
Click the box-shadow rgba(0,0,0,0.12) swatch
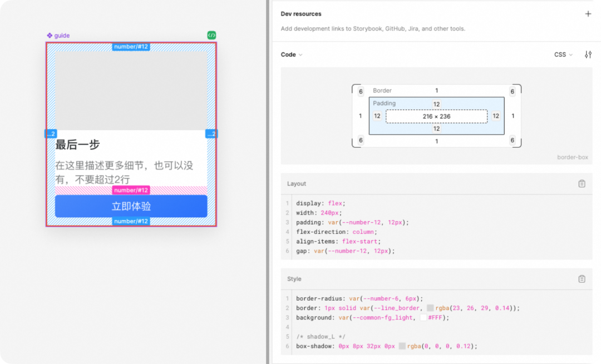point(402,346)
